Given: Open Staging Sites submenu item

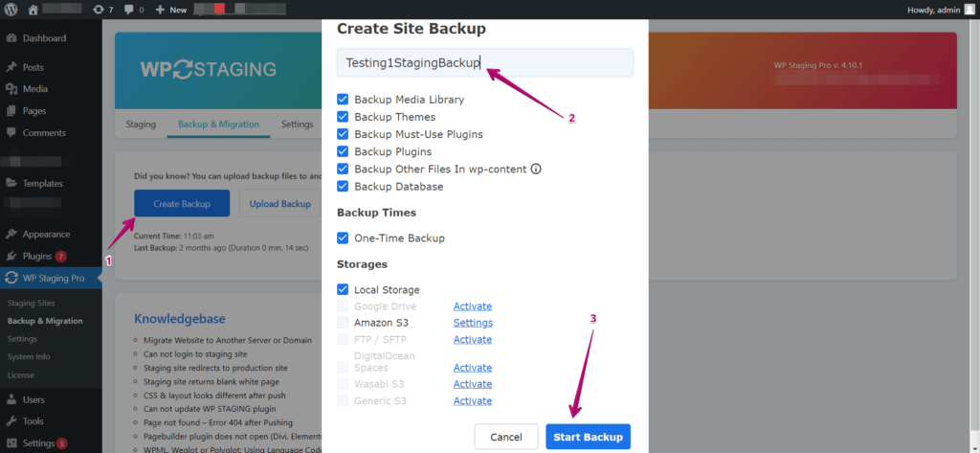Looking at the screenshot, I should click(32, 303).
